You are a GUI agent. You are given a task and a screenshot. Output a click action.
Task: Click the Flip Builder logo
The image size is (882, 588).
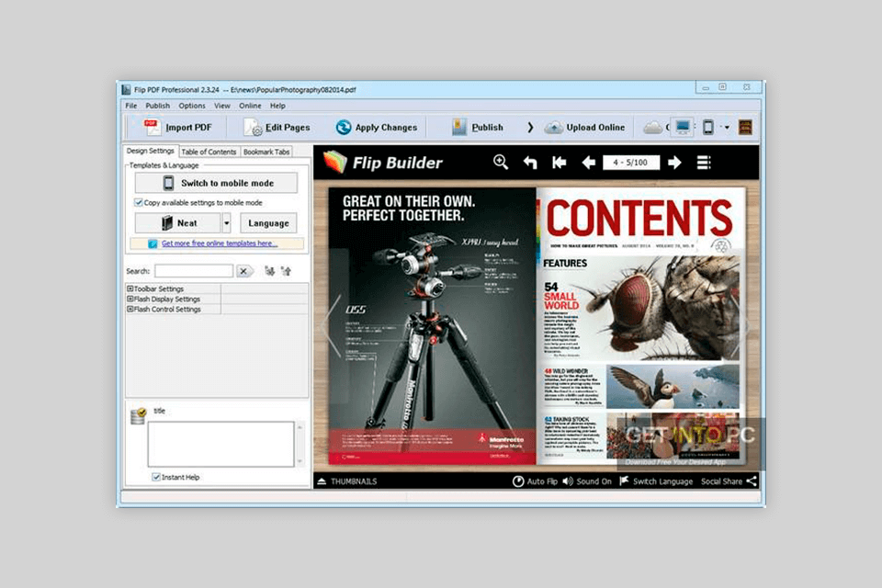(383, 163)
